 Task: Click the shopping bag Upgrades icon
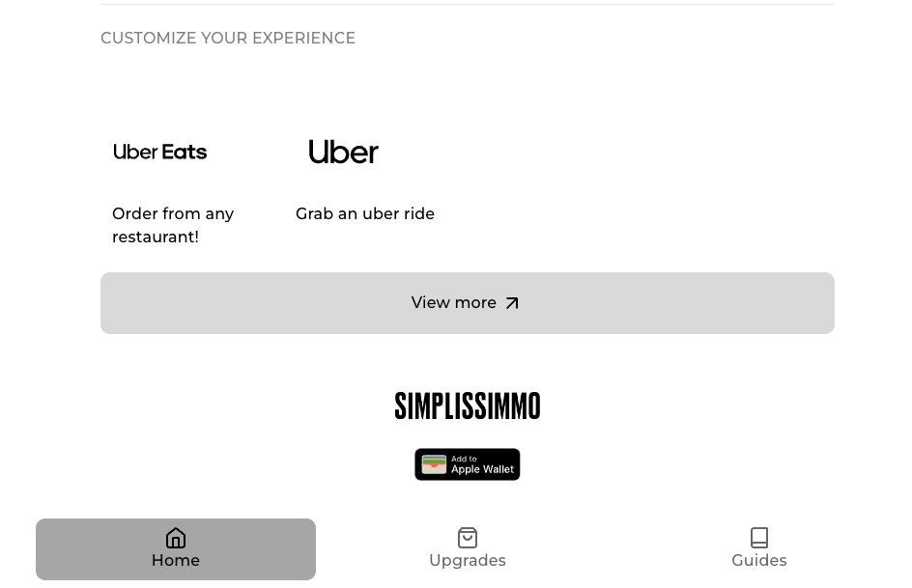(468, 538)
